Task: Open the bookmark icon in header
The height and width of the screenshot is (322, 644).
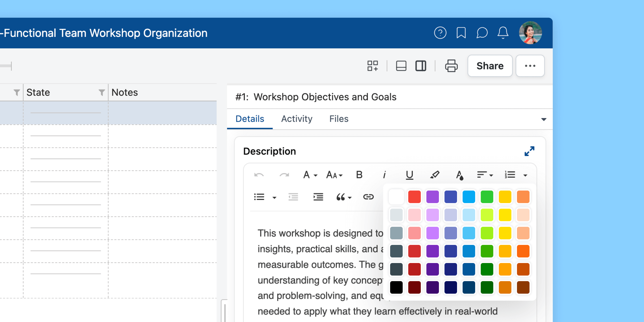Action: coord(461,33)
